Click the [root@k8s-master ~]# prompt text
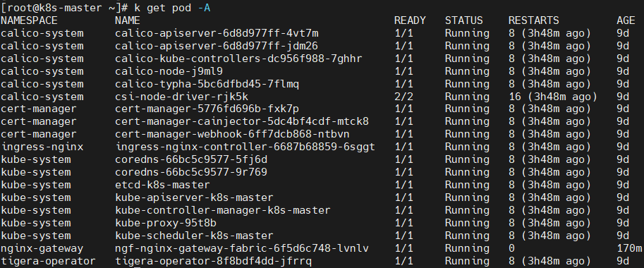The image size is (644, 268). click(66, 8)
